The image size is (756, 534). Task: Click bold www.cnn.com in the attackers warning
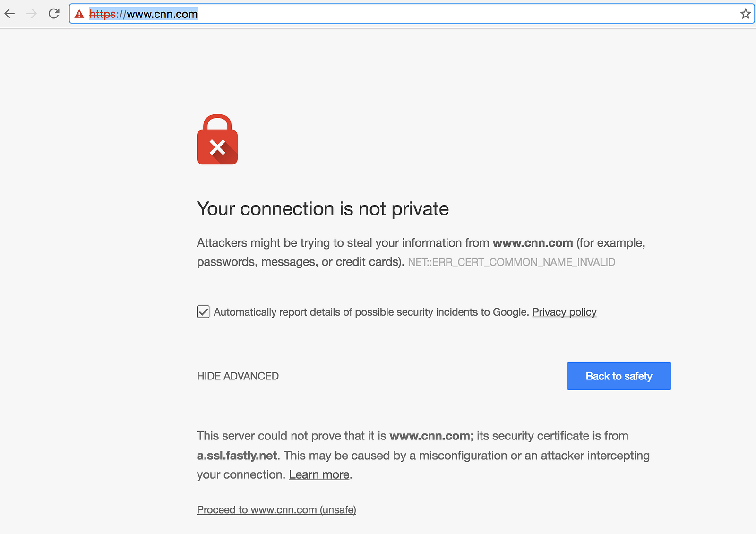533,243
